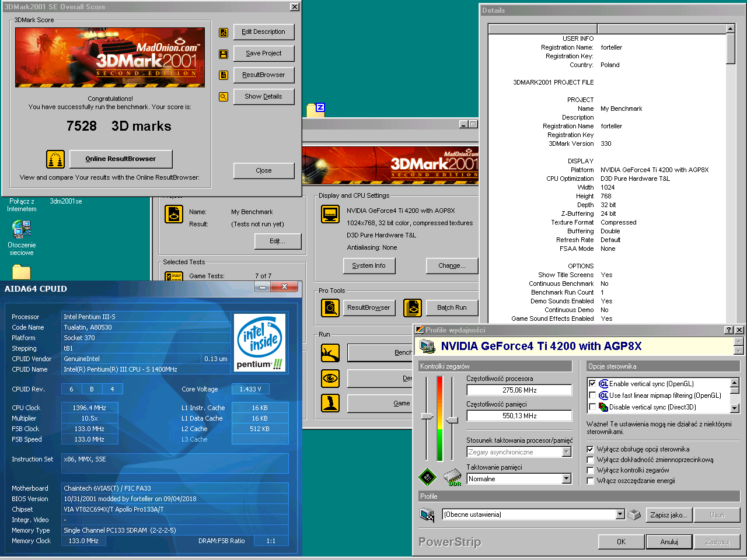
Task: Click the CPU Clock value 1396.4 MHz
Action: pos(89,408)
